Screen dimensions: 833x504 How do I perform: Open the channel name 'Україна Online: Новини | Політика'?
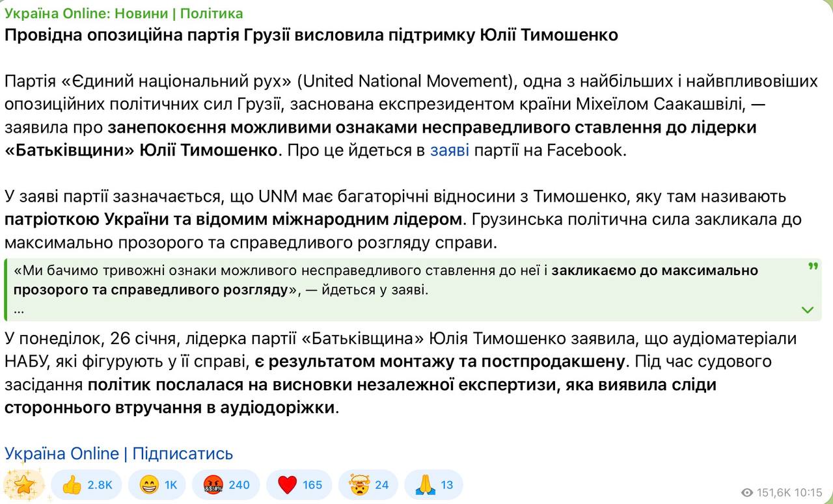tap(124, 13)
